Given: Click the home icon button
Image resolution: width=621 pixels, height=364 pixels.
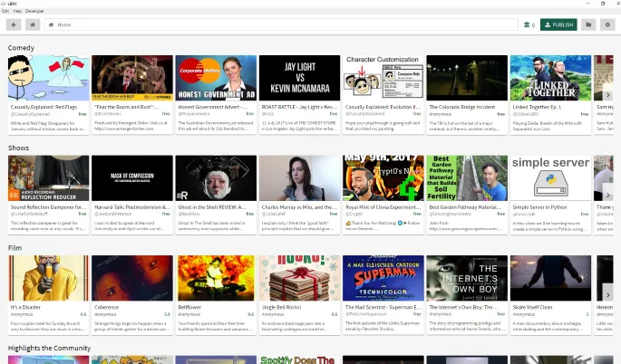Looking at the screenshot, I should pos(33,24).
